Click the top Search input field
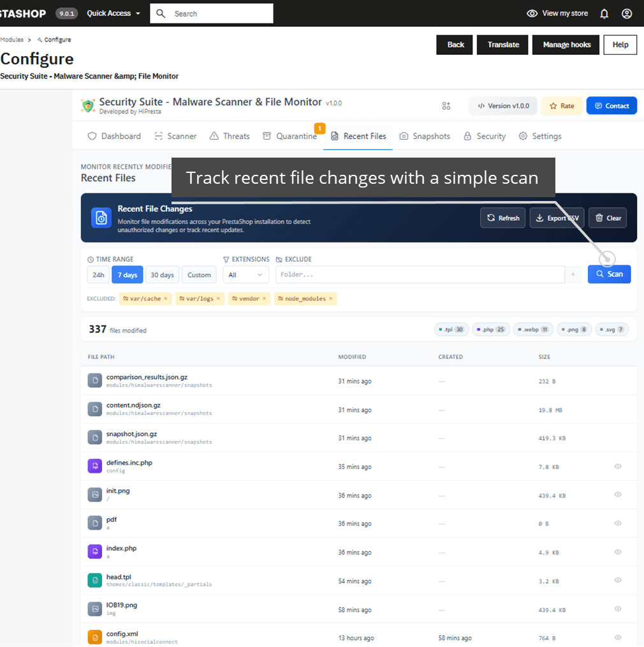Viewport: 644px width, 647px height. tap(212, 13)
